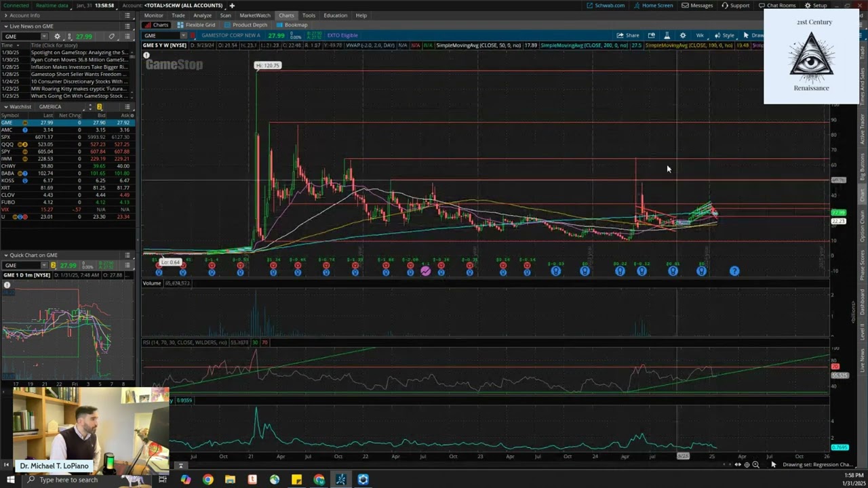868x488 pixels.
Task: Open Chrome in the taskbar
Action: 208,480
